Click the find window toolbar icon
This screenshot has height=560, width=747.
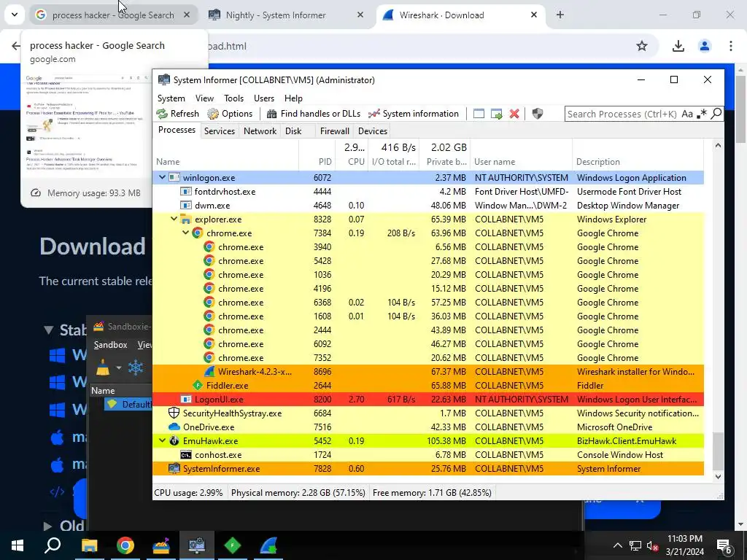click(479, 114)
